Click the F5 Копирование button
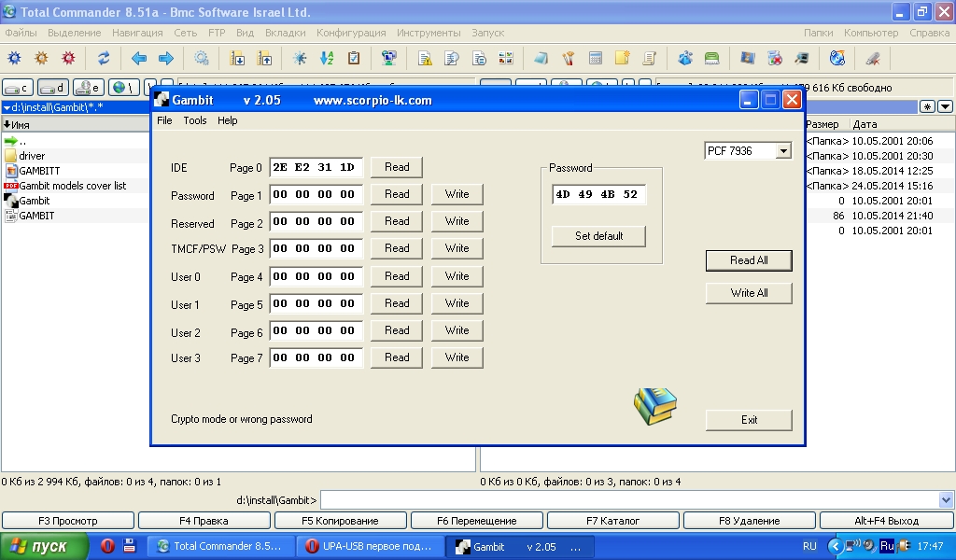This screenshot has width=956, height=560. 340,521
